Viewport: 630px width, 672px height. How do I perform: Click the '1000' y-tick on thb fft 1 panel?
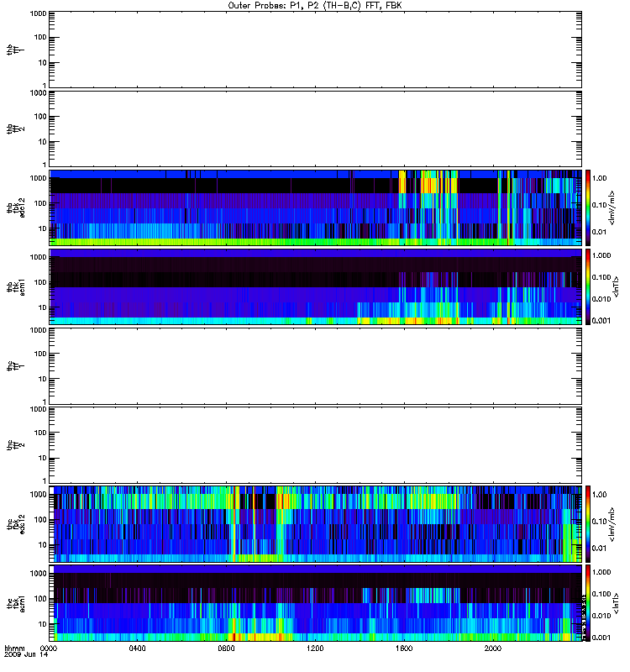pos(38,13)
